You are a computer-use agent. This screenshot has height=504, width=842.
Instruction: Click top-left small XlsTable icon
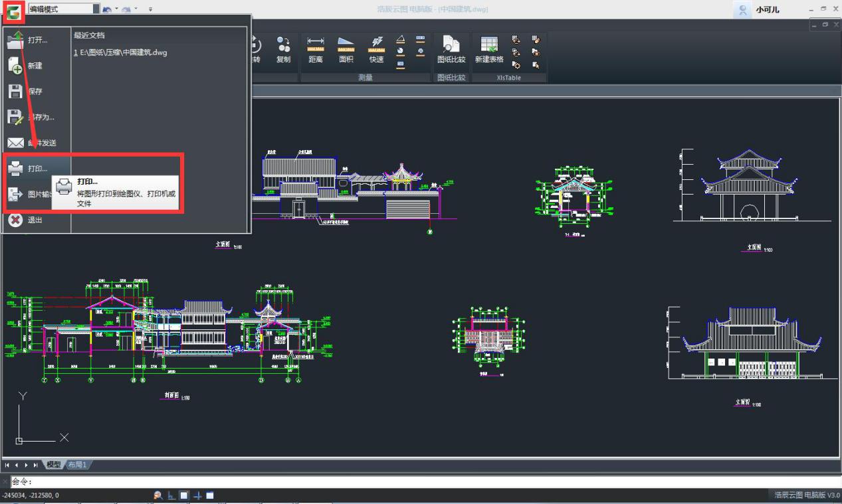516,40
